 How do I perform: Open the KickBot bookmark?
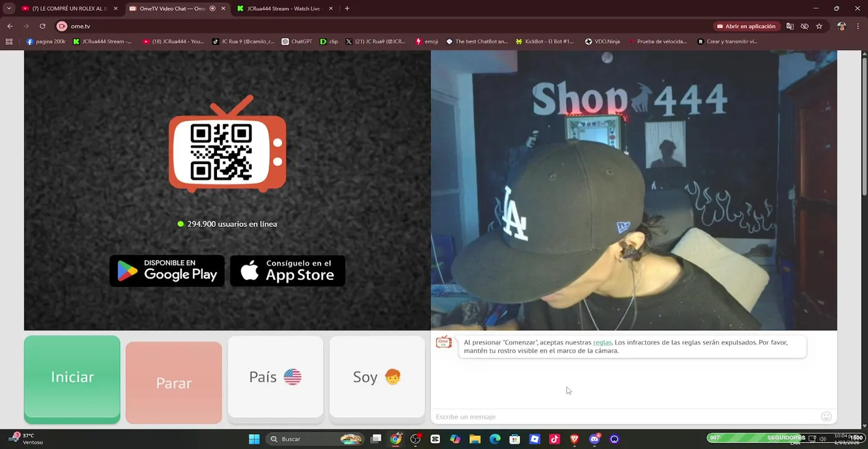[x=544, y=42]
